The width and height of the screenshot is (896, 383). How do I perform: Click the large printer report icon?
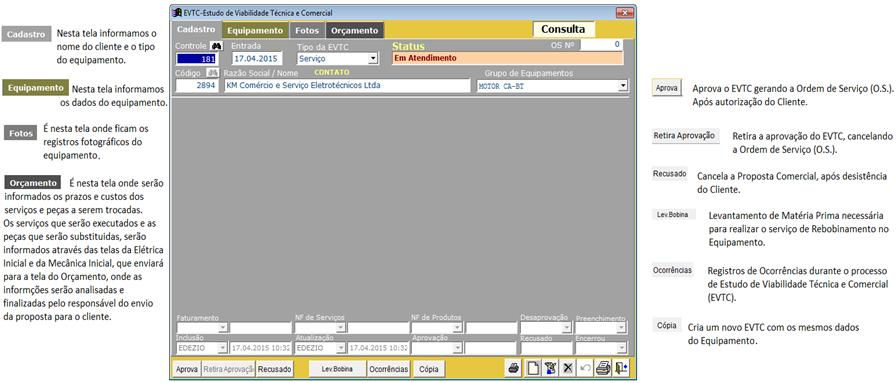point(603,369)
